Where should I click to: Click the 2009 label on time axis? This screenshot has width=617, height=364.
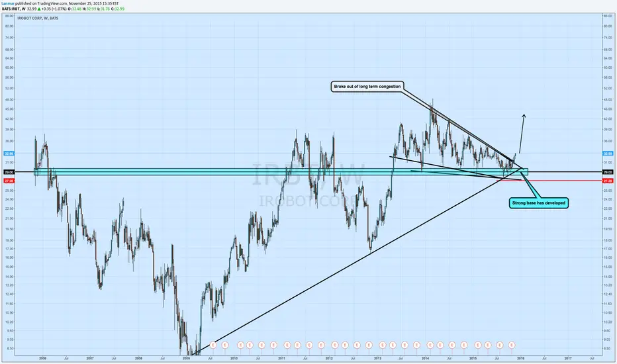pos(187,359)
